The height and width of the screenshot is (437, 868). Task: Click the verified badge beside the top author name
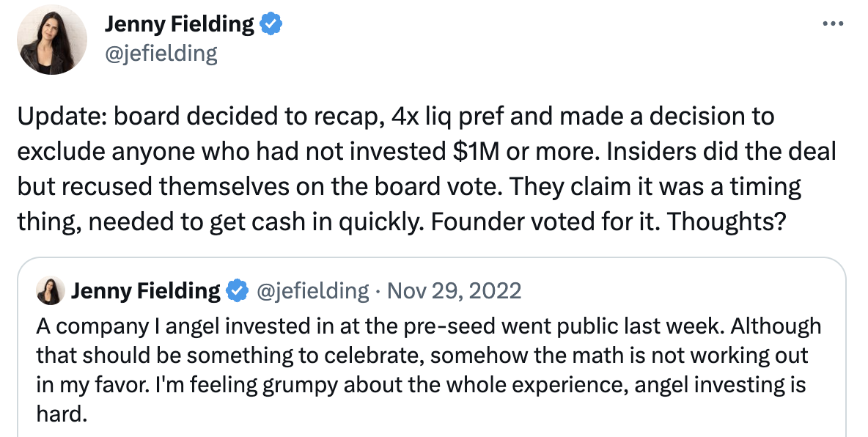pyautogui.click(x=271, y=24)
